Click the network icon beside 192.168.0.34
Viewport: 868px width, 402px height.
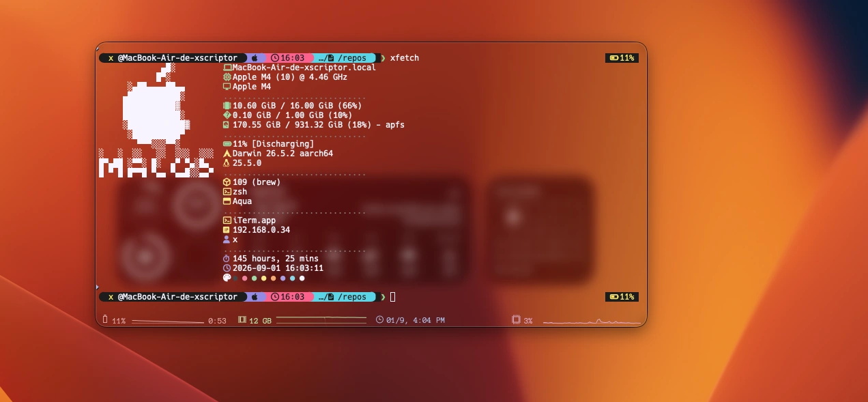pos(227,230)
